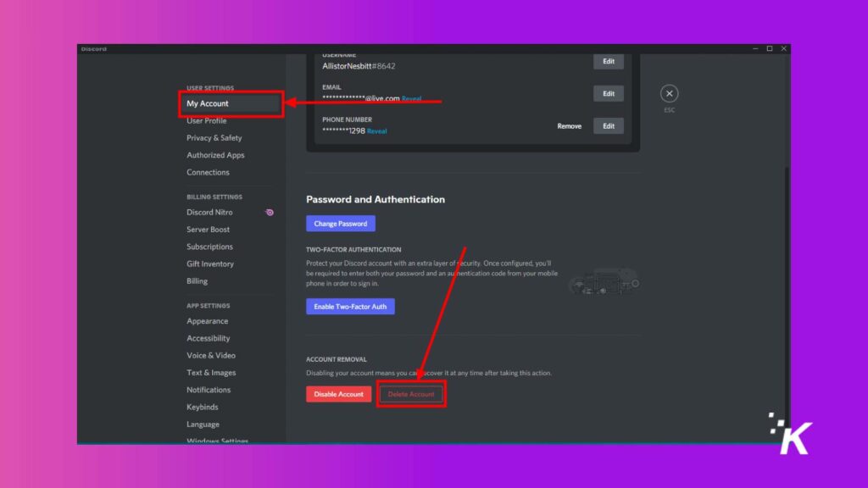Click the Delete Account button
Screen dimensions: 868x488
coord(411,394)
